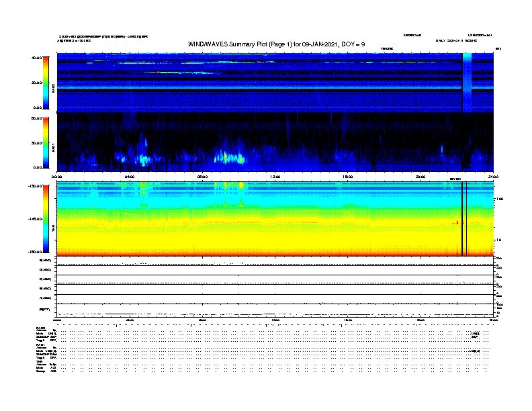This screenshot has width=532, height=411.
Task: Click the 30.00 label on RAD1 scale
Action: tap(37, 143)
